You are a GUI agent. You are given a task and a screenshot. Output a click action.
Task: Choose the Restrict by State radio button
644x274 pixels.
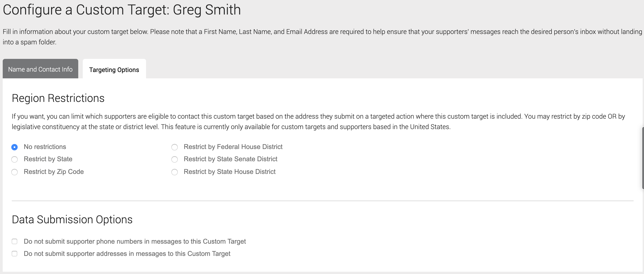[x=14, y=159]
